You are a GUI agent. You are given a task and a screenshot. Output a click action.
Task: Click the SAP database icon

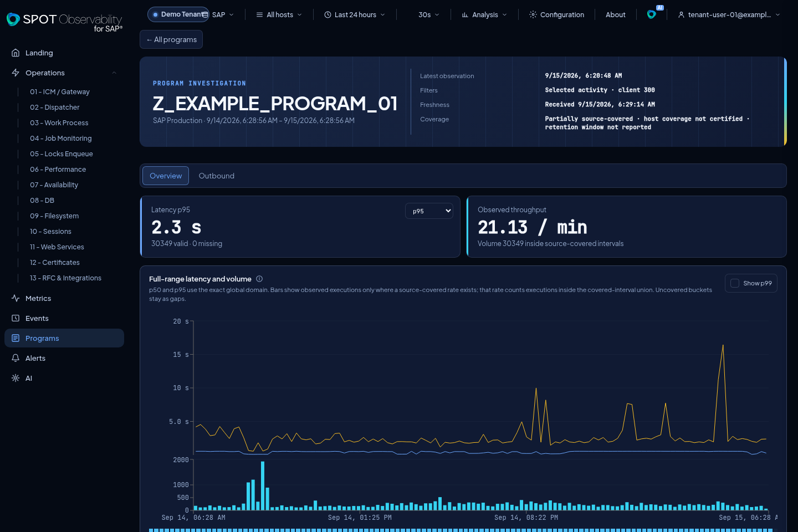[x=205, y=14]
